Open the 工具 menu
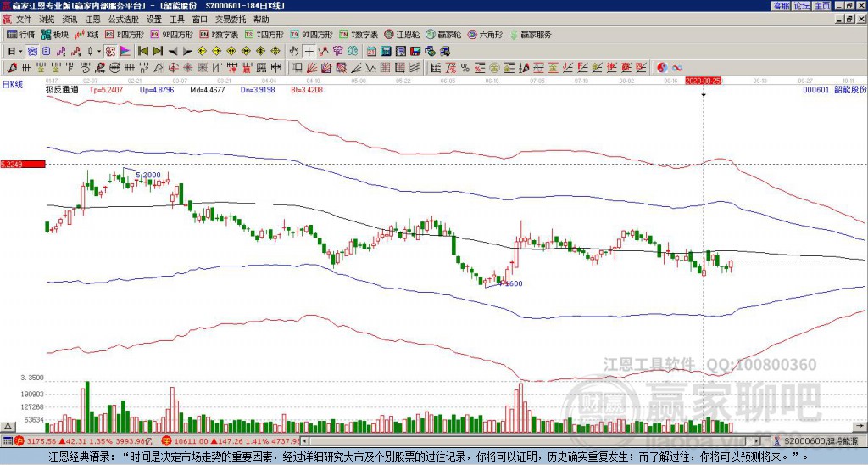The width and height of the screenshot is (868, 465). [177, 20]
